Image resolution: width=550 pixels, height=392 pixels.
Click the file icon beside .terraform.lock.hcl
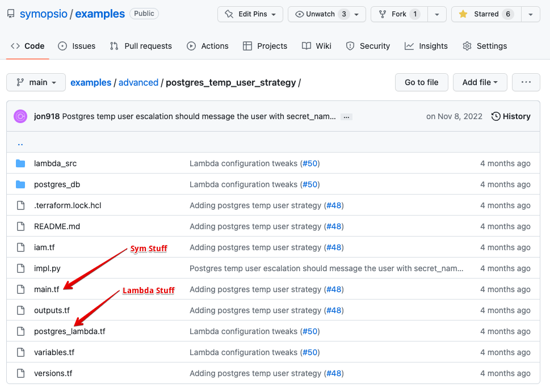click(20, 205)
